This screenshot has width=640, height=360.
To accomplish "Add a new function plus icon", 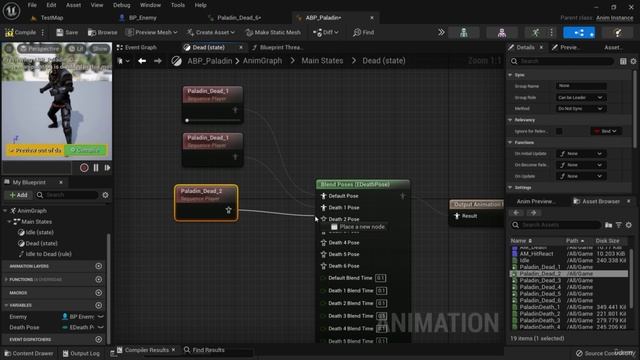I will (98, 280).
